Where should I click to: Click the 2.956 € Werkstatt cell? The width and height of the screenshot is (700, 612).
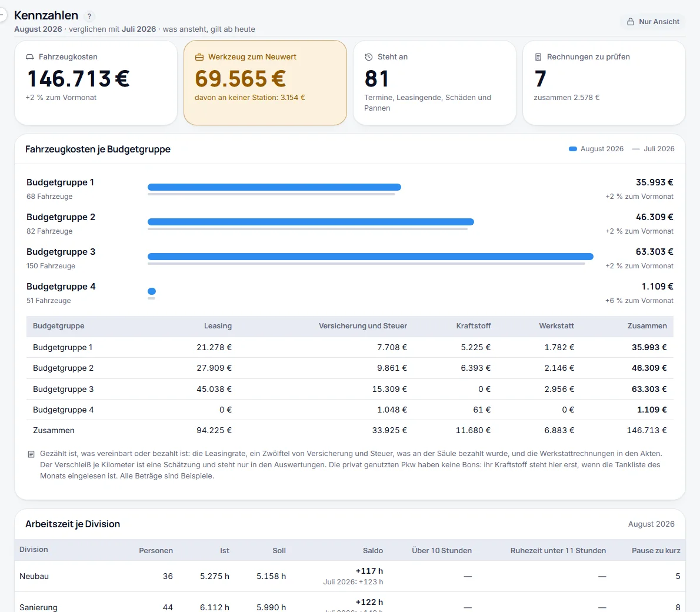pos(559,389)
